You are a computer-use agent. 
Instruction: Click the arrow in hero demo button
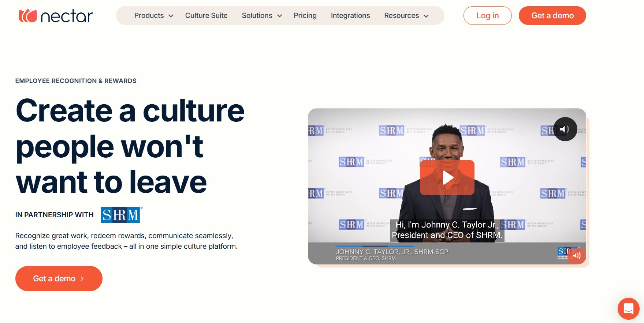point(82,279)
